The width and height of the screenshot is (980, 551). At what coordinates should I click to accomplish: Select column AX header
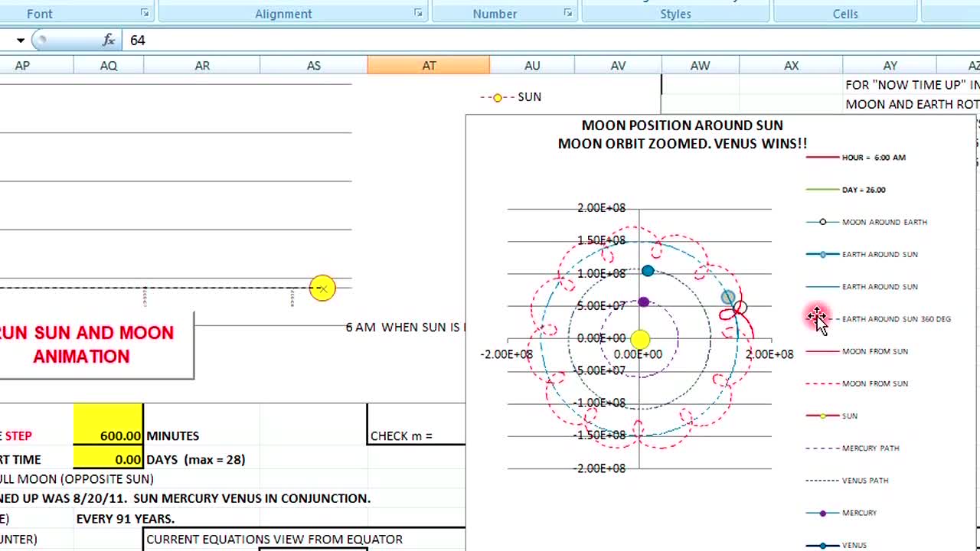791,66
